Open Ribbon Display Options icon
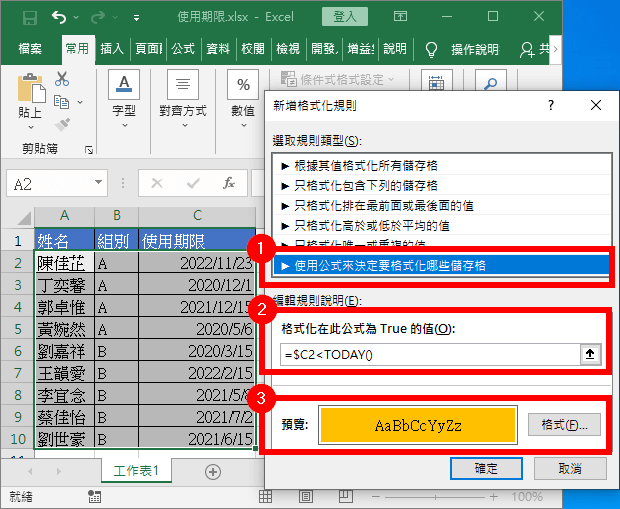Screen dimensions: 620x509 click(400, 16)
